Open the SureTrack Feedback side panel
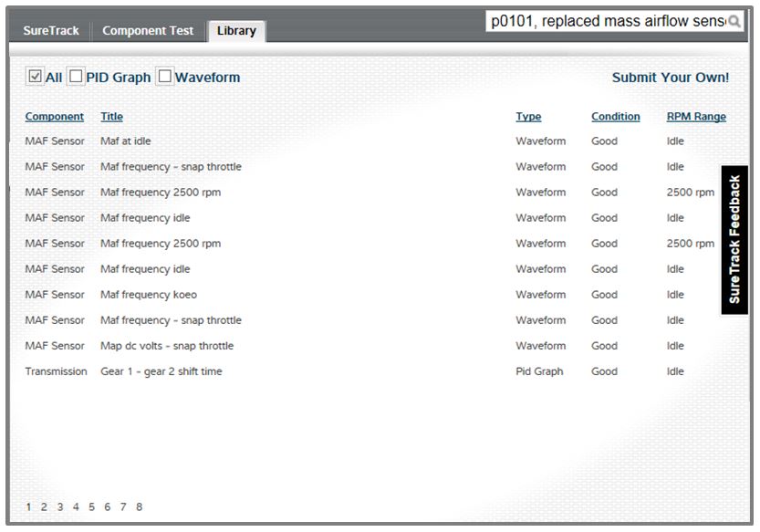Screen dimensions: 760x532 [734, 239]
